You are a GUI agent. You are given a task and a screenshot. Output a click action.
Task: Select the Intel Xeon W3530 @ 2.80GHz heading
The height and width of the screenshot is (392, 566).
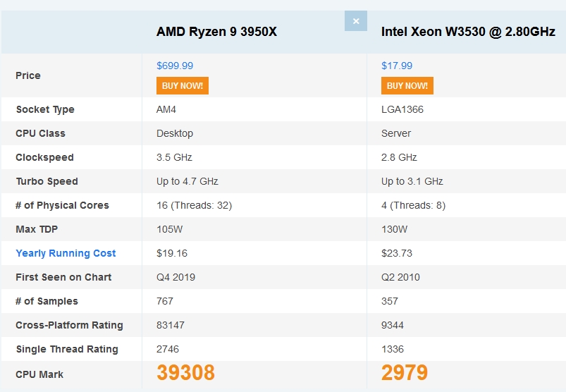pos(468,32)
